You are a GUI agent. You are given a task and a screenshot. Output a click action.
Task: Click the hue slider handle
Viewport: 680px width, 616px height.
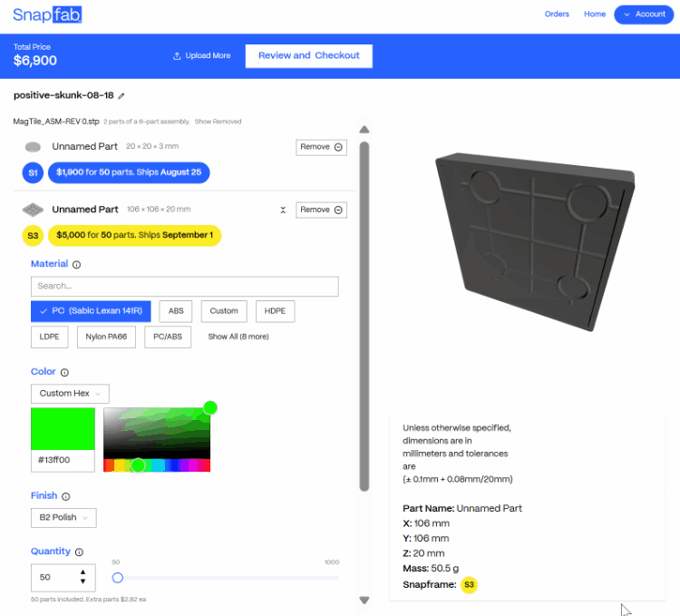(x=138, y=465)
